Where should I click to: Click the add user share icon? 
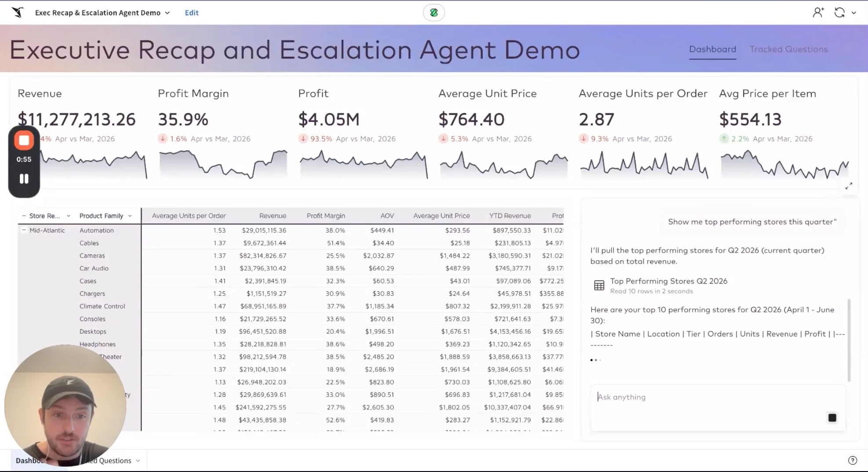(818, 13)
